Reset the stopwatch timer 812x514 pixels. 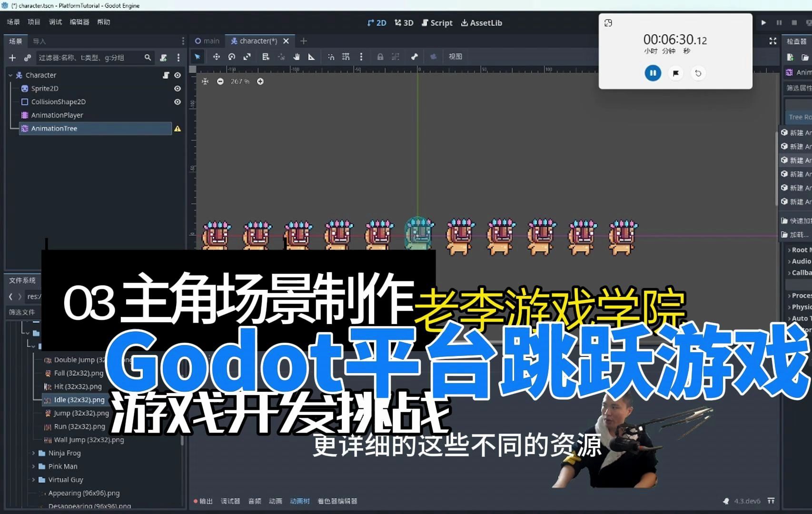coord(698,73)
